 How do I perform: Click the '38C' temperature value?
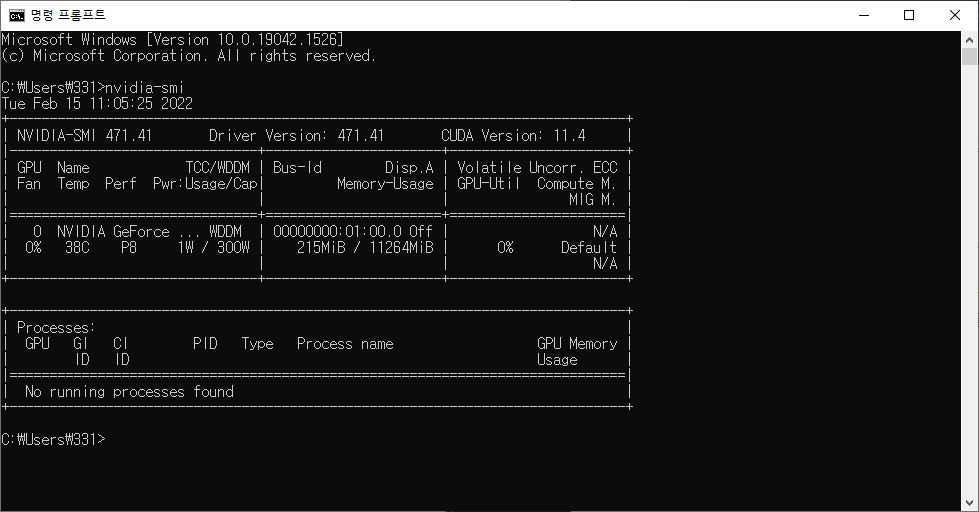77,248
